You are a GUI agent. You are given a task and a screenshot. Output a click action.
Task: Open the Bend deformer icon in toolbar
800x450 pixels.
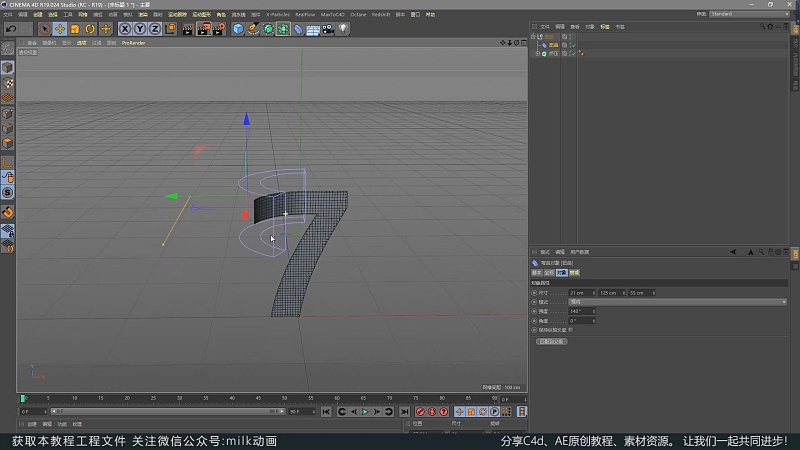point(298,29)
